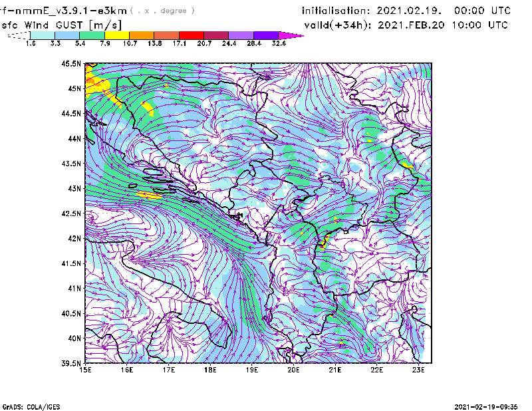Click the '42.5N' latitude label
The image size is (532, 411).
[x=71, y=213]
